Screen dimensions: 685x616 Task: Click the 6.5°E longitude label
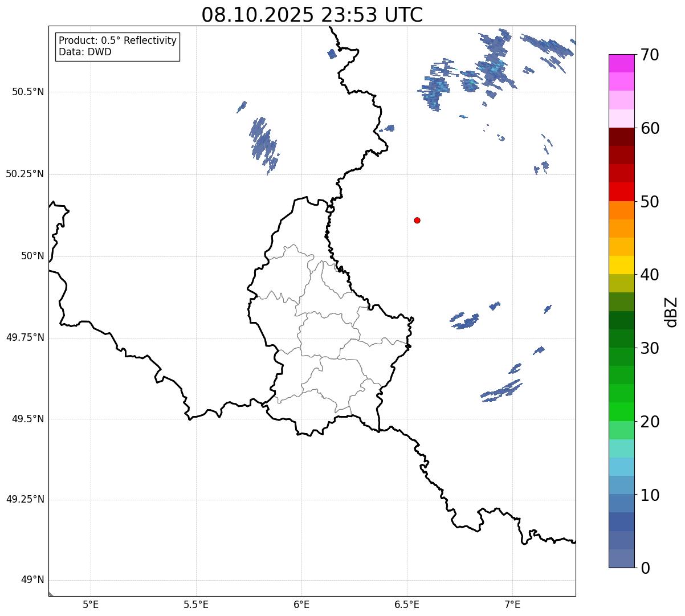[407, 604]
